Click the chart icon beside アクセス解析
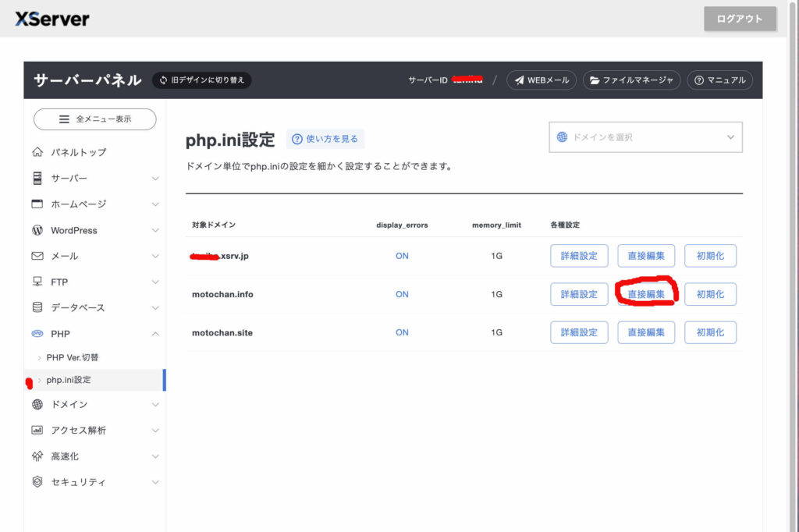799x532 pixels. 37,430
